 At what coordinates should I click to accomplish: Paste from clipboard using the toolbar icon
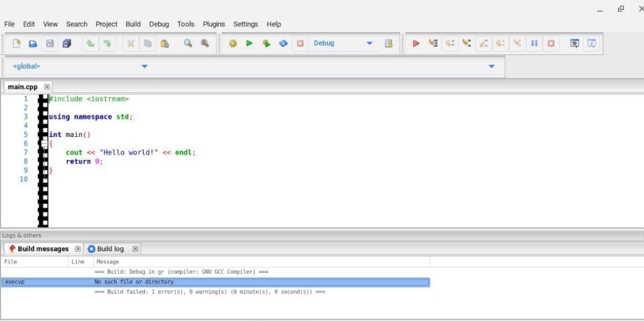pos(165,43)
